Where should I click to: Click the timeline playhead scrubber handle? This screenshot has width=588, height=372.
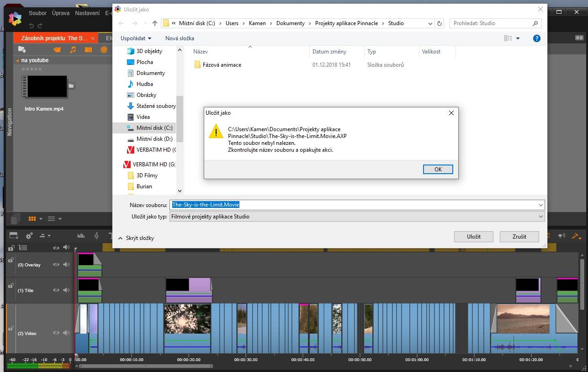[x=76, y=356]
